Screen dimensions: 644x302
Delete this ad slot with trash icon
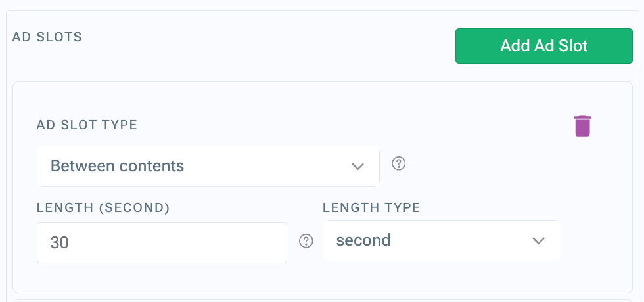(x=582, y=125)
